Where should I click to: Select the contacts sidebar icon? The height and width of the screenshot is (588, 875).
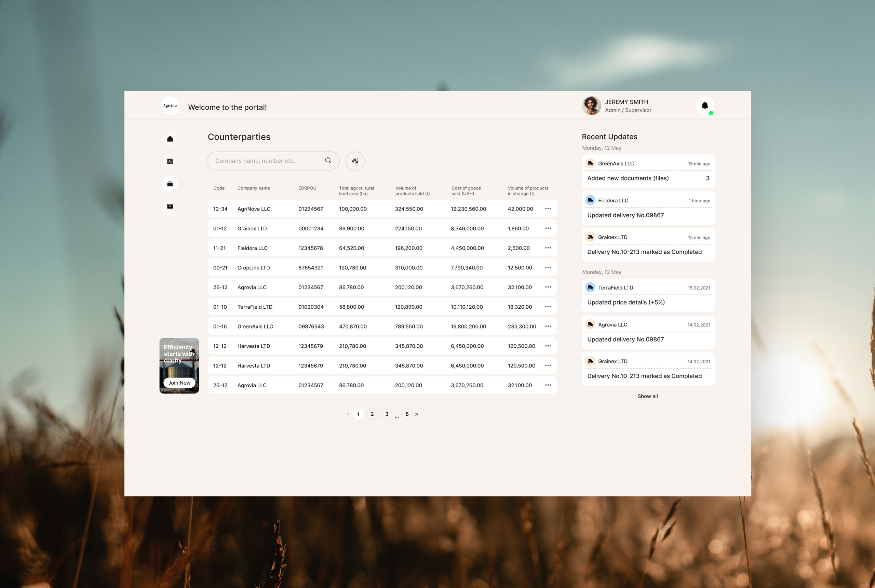(x=170, y=161)
